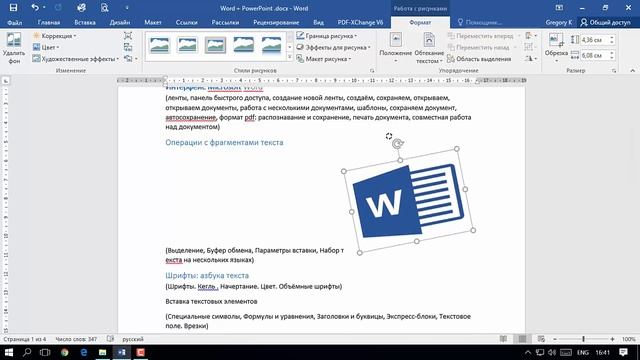640x360 pixels.
Task: Increase picture height with stepper arrow
Action: [611, 38]
